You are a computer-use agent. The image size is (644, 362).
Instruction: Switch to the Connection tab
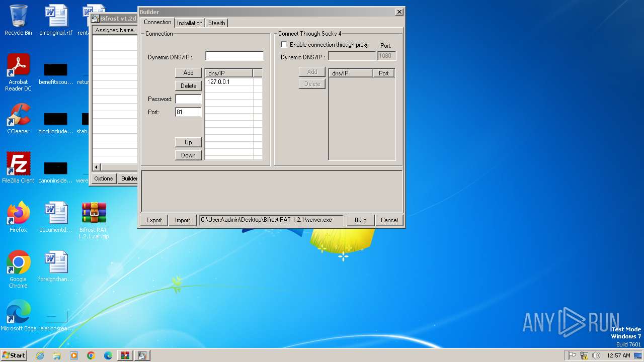coord(157,22)
